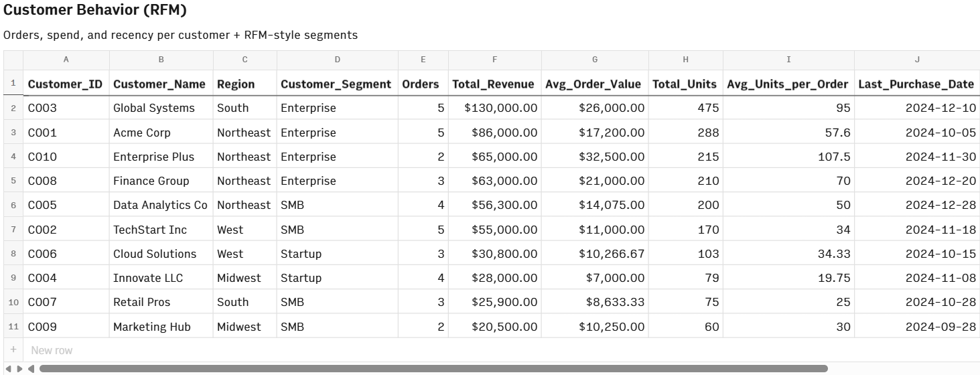Select the cell containing TechStart Inc

pyautogui.click(x=161, y=230)
